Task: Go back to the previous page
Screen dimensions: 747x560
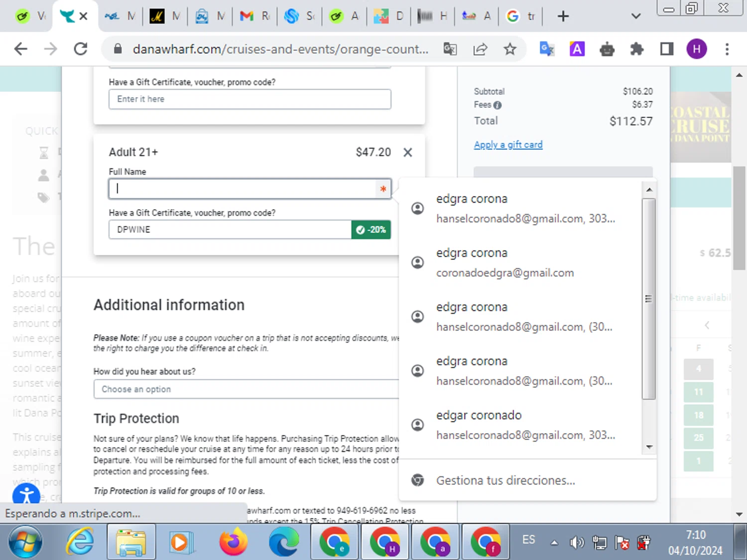Action: coord(21,49)
